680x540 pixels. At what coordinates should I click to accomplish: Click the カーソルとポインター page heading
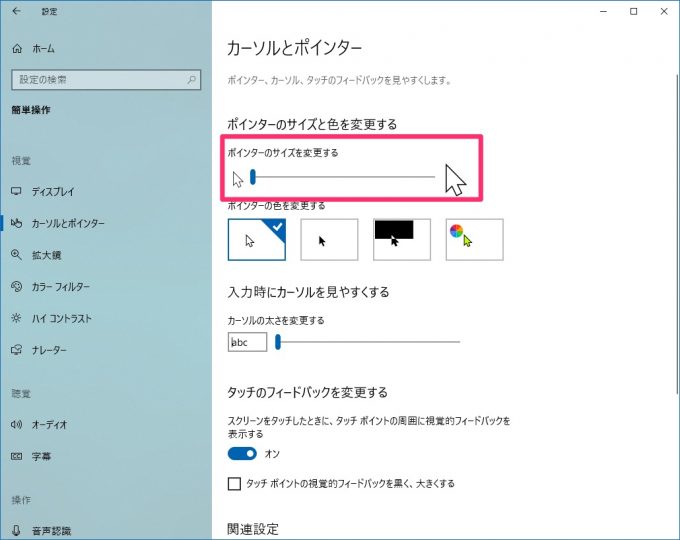pos(294,48)
